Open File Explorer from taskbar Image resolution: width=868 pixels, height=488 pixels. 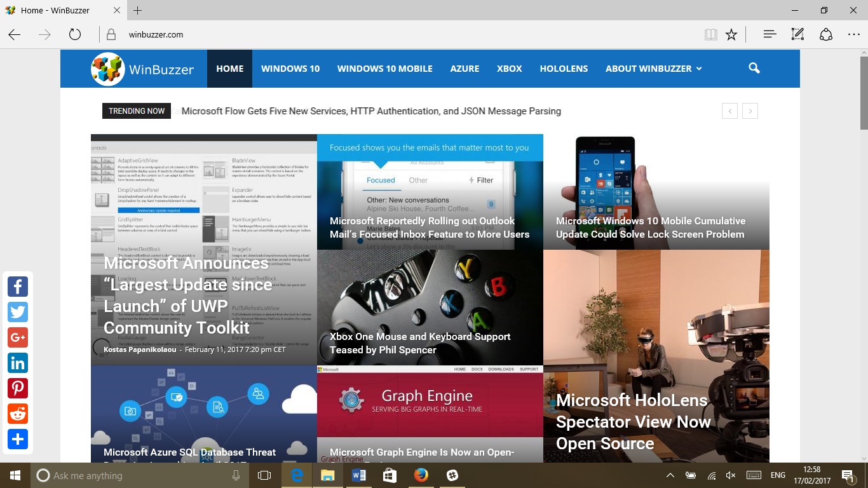[x=328, y=475]
